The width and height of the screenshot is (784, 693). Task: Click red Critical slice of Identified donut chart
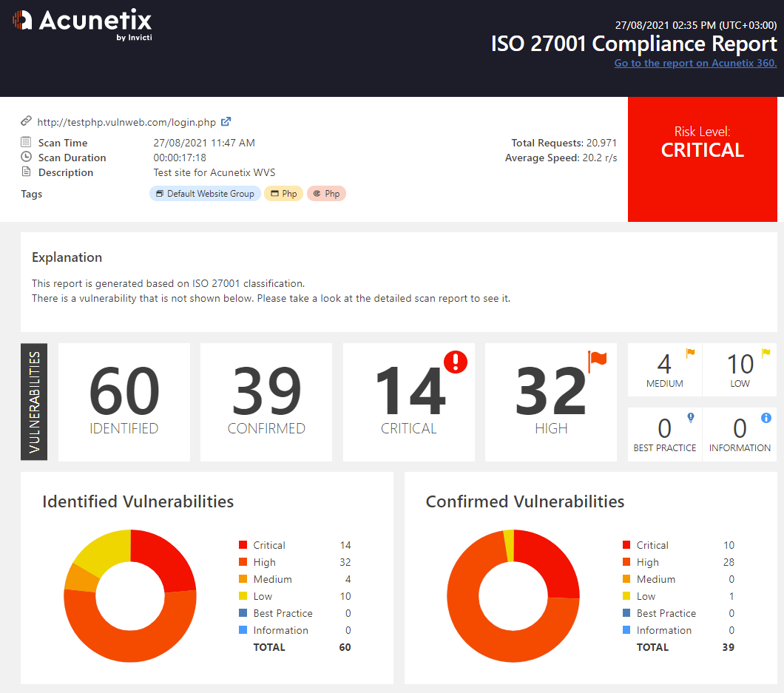(x=164, y=561)
